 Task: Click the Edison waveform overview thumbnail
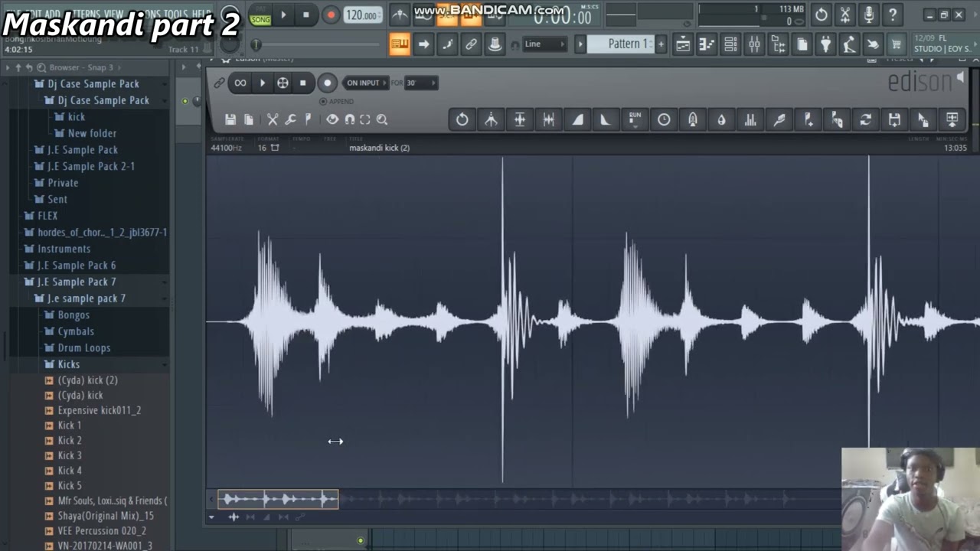pyautogui.click(x=277, y=500)
